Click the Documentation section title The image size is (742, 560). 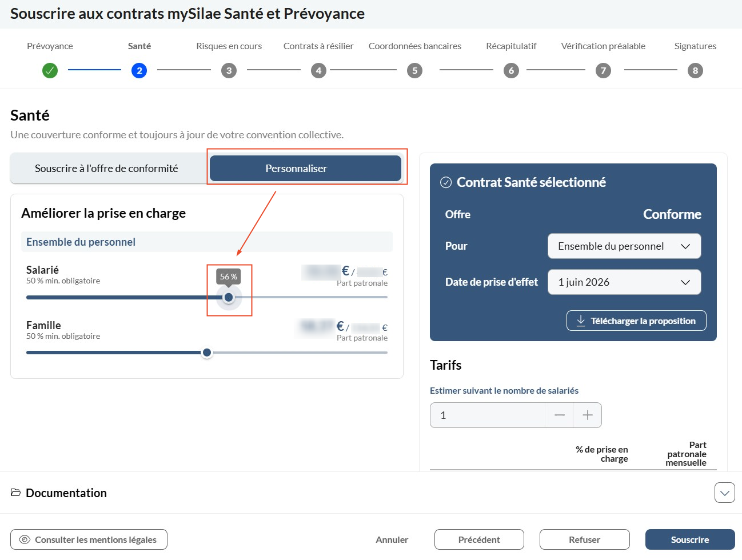point(66,493)
